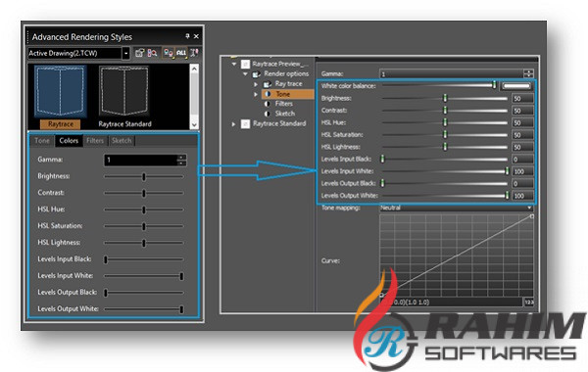The width and height of the screenshot is (588, 372).
Task: Select the Tone item in render tree
Action: click(287, 94)
